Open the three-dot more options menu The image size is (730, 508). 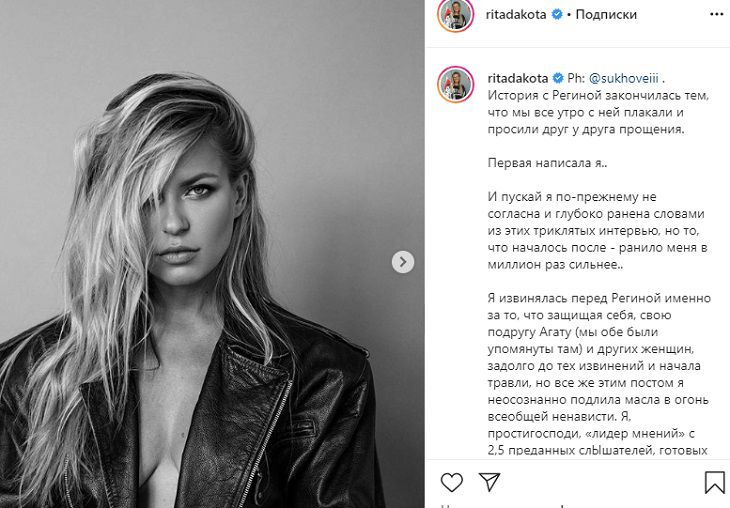tap(716, 14)
